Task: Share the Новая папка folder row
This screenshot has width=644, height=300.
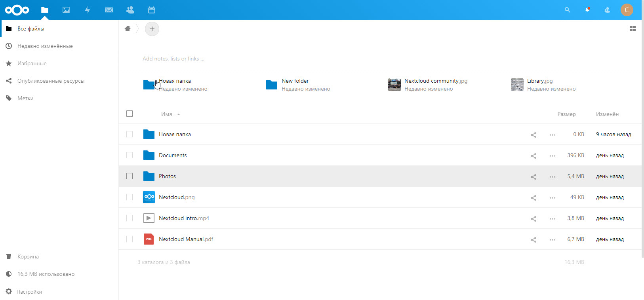Action: pos(533,135)
